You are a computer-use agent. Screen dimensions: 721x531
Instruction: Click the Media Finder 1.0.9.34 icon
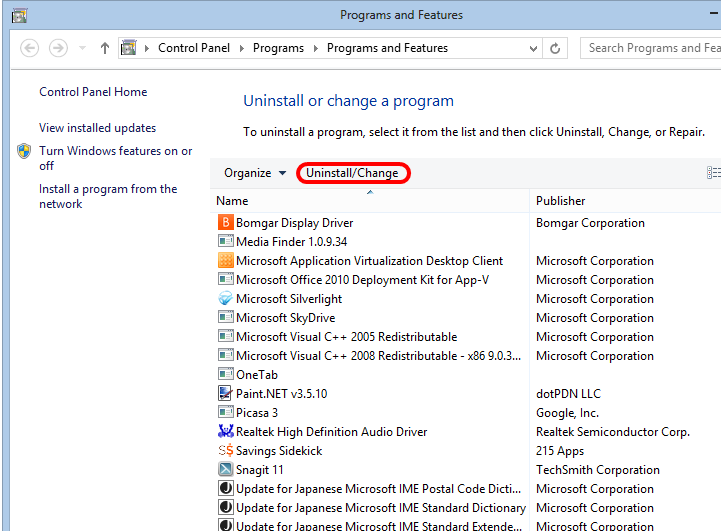225,241
